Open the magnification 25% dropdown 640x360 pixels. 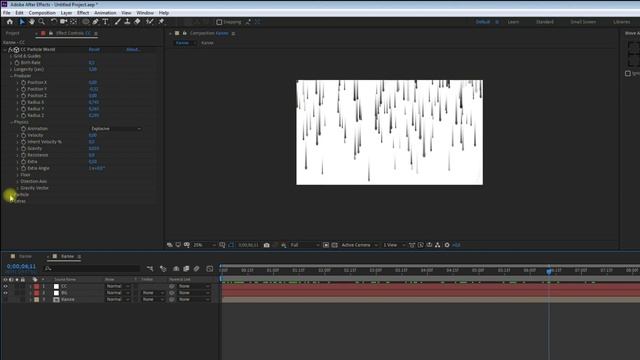204,245
